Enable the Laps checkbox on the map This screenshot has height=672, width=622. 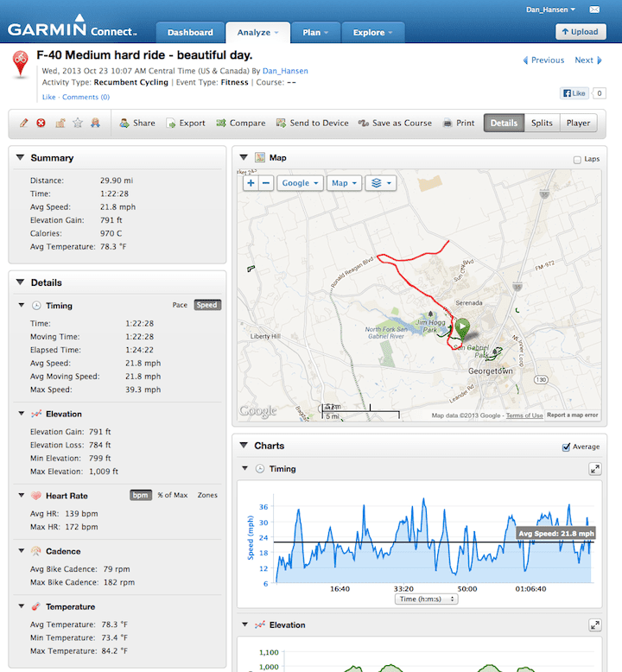[x=577, y=160]
